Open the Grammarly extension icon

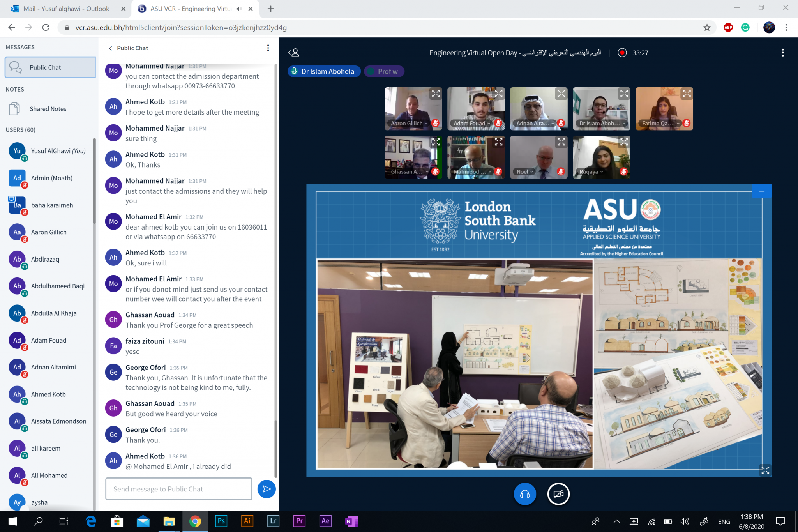(745, 27)
